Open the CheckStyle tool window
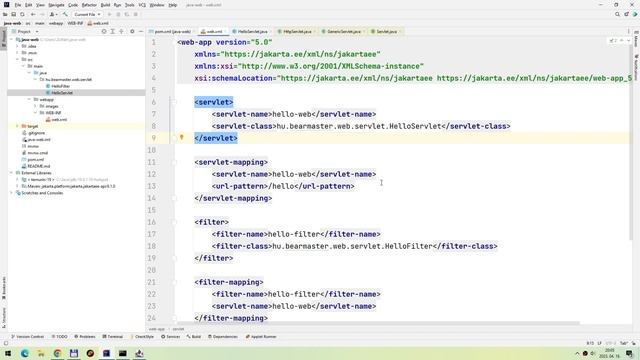Screen dimensions: 640x360 click(x=142, y=337)
